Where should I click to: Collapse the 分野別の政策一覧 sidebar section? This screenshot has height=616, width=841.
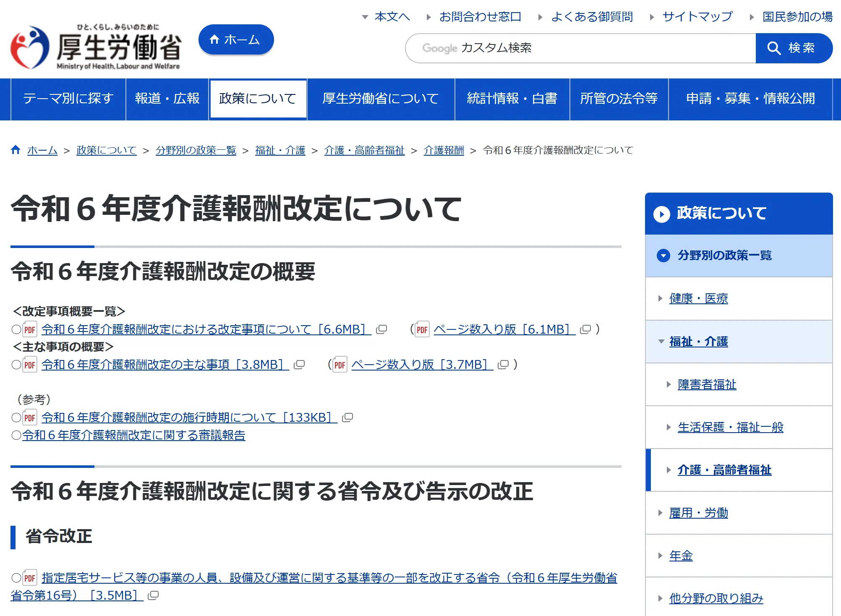pos(663,256)
